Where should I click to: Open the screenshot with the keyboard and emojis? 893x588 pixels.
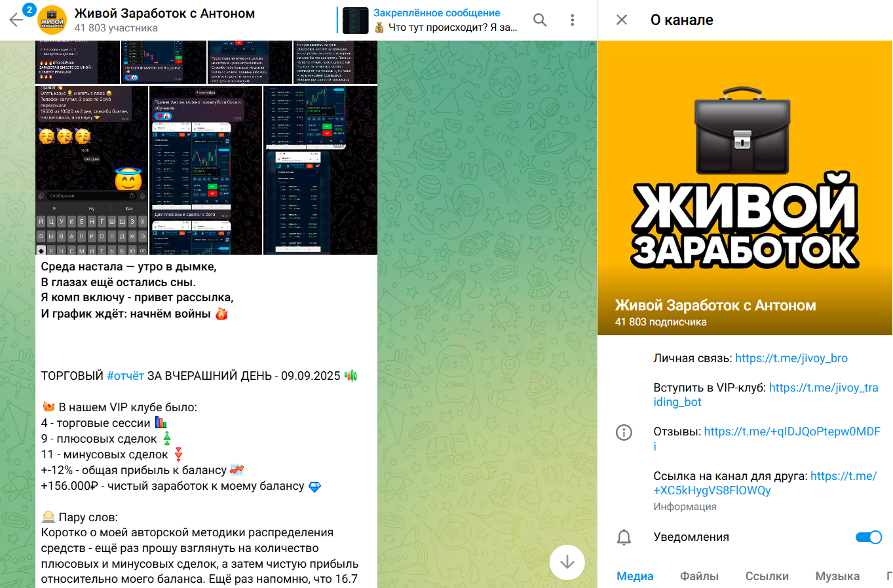[x=92, y=170]
